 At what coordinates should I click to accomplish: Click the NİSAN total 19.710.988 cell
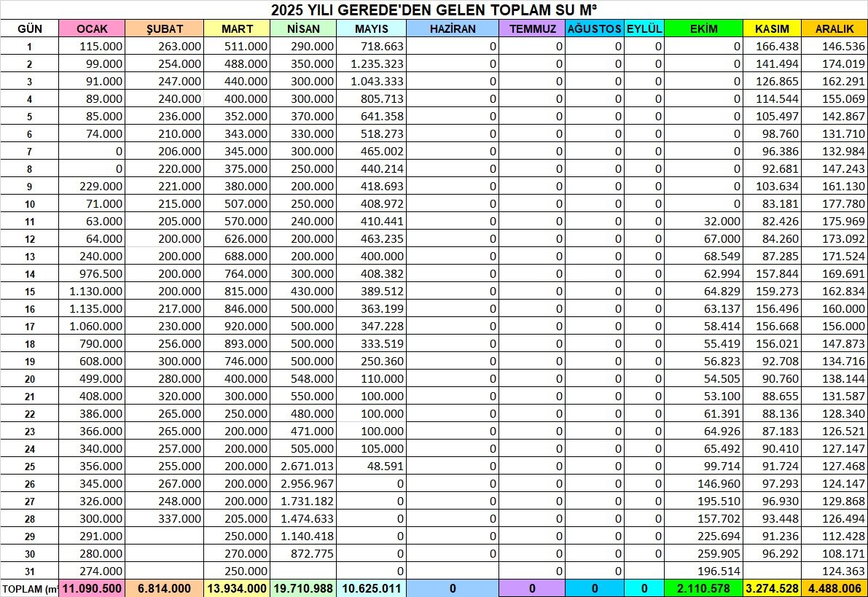tap(302, 588)
